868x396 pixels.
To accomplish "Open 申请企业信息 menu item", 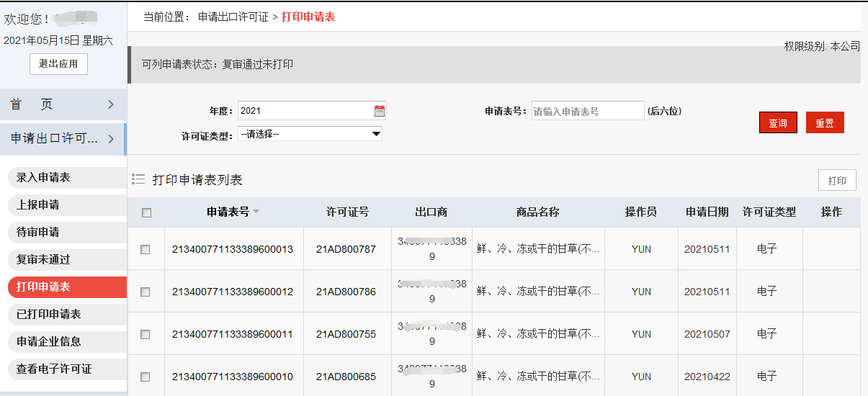I will click(67, 341).
